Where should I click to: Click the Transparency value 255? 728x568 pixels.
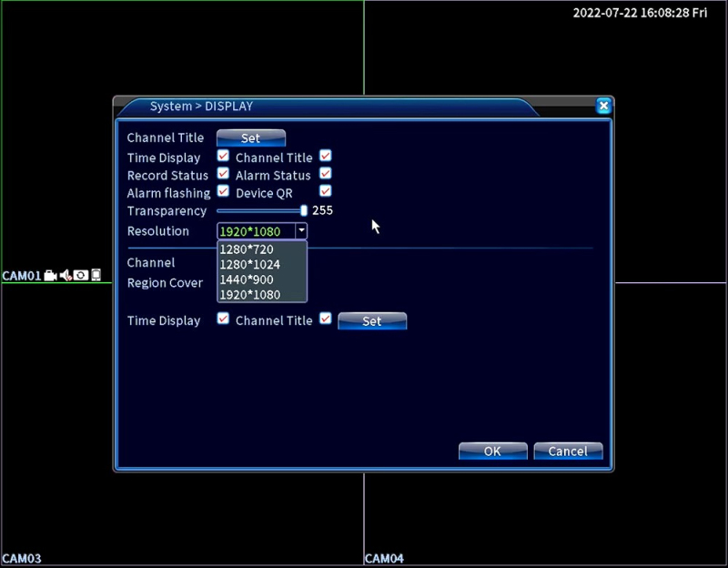tap(322, 210)
